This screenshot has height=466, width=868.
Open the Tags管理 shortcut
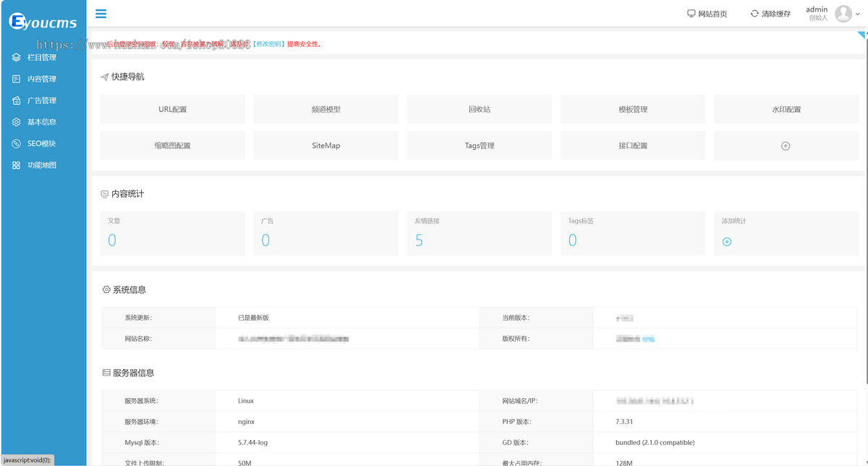(480, 145)
